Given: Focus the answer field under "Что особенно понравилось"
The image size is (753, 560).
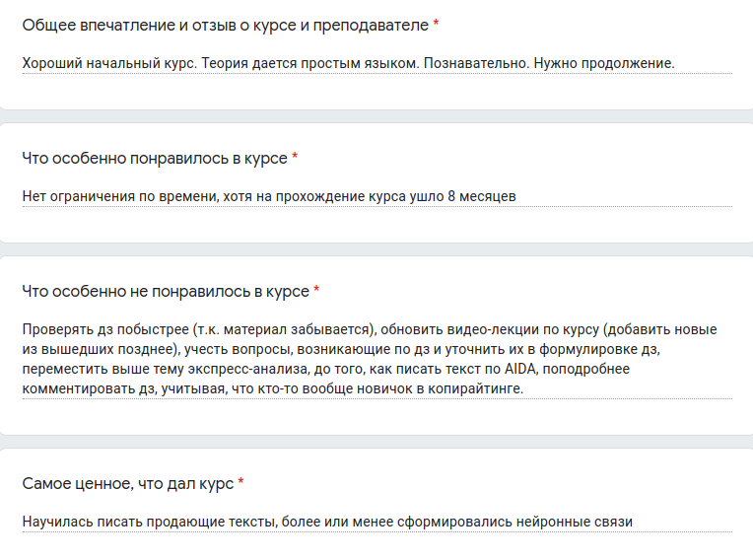Looking at the screenshot, I should click(375, 196).
